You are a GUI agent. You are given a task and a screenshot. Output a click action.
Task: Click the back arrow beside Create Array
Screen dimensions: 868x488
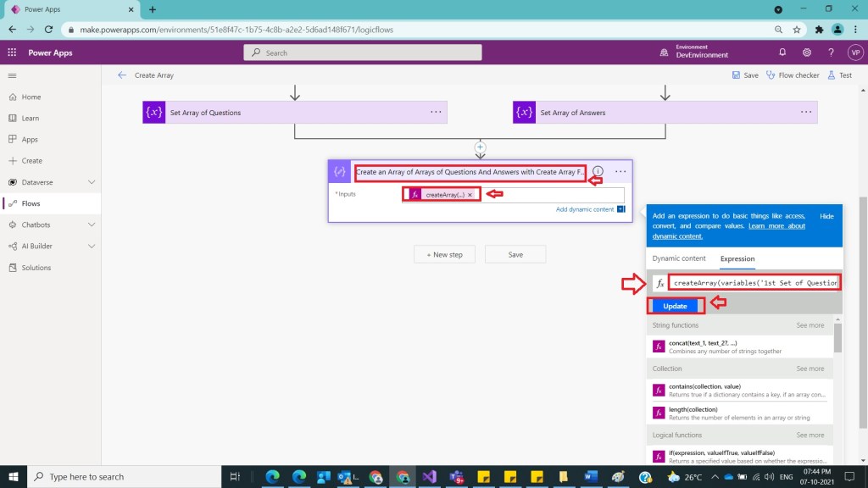pyautogui.click(x=122, y=75)
